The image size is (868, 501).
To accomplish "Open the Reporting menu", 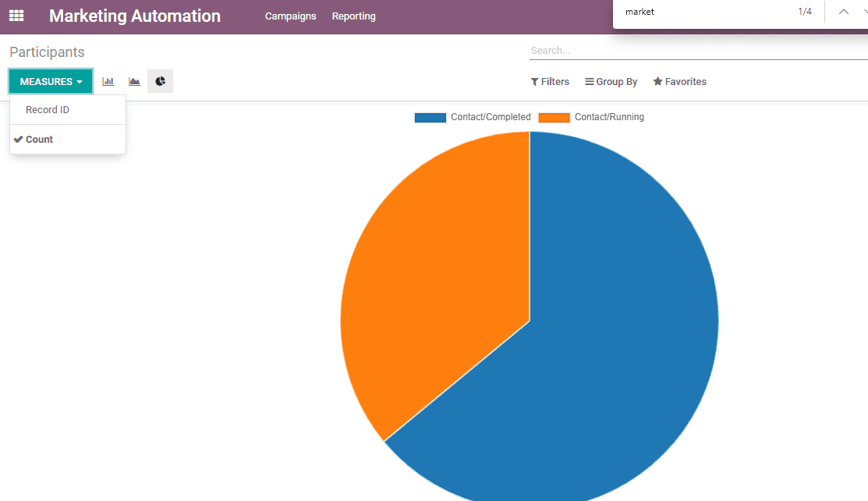I will coord(353,16).
